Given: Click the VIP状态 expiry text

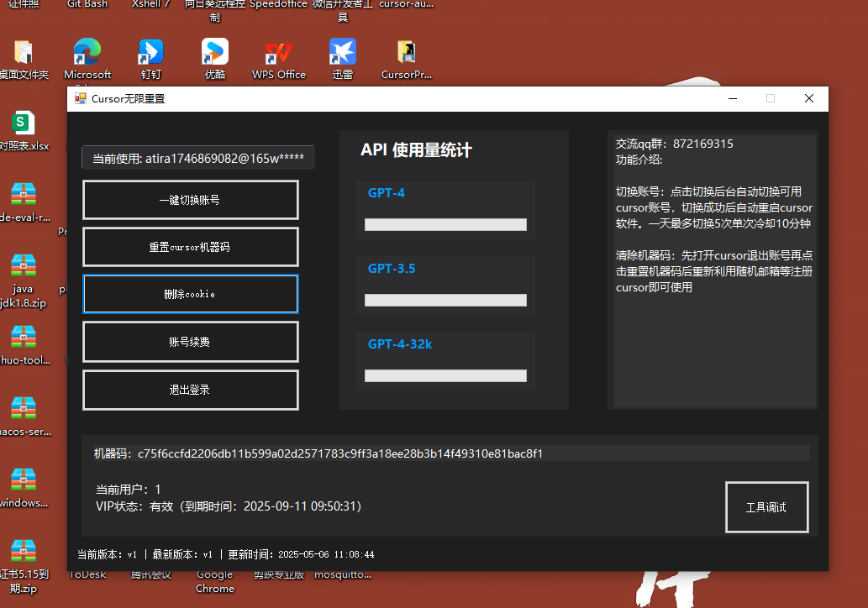Looking at the screenshot, I should pos(229,506).
